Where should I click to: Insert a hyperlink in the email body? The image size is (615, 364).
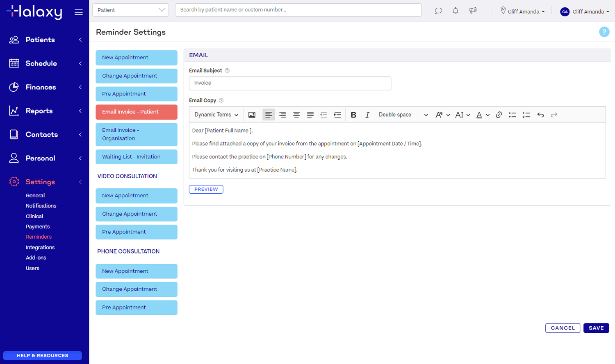[499, 115]
